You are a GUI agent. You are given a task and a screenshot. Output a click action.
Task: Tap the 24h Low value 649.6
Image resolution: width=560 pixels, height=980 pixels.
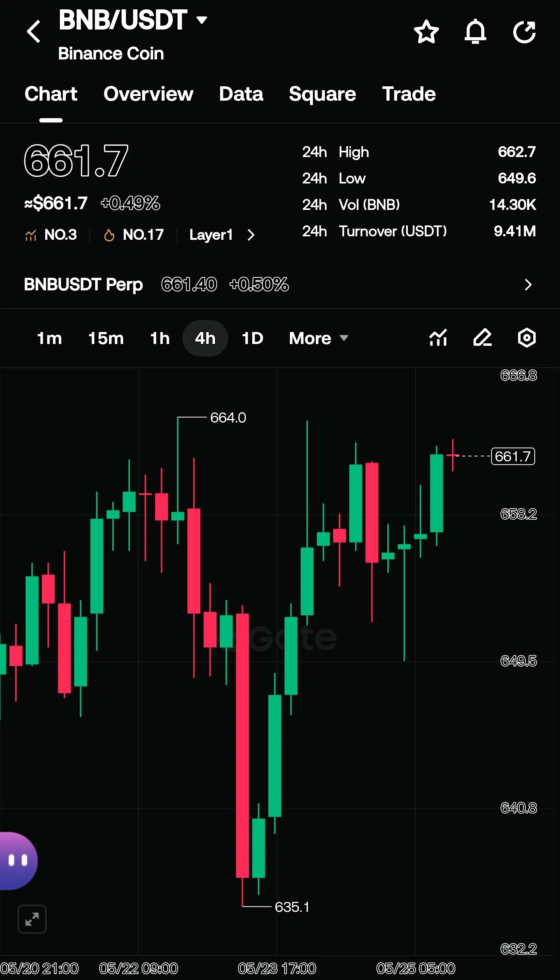[517, 178]
